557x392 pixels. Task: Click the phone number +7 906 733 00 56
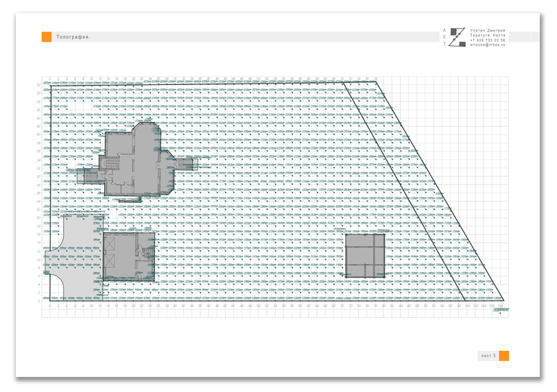(x=487, y=40)
